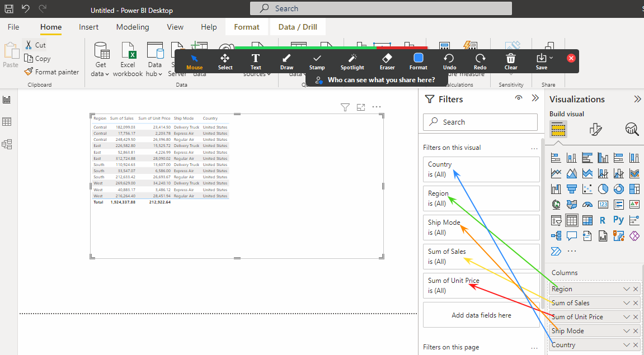644x355 pixels.
Task: Expand Sum of Sales field chevron
Action: pyautogui.click(x=626, y=303)
